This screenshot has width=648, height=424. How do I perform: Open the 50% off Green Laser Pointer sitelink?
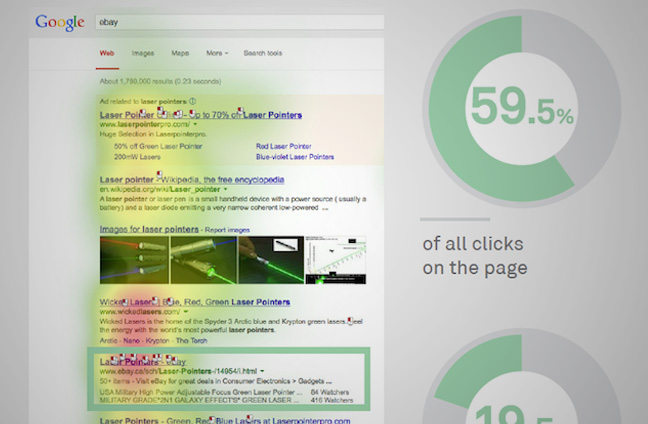[x=158, y=146]
